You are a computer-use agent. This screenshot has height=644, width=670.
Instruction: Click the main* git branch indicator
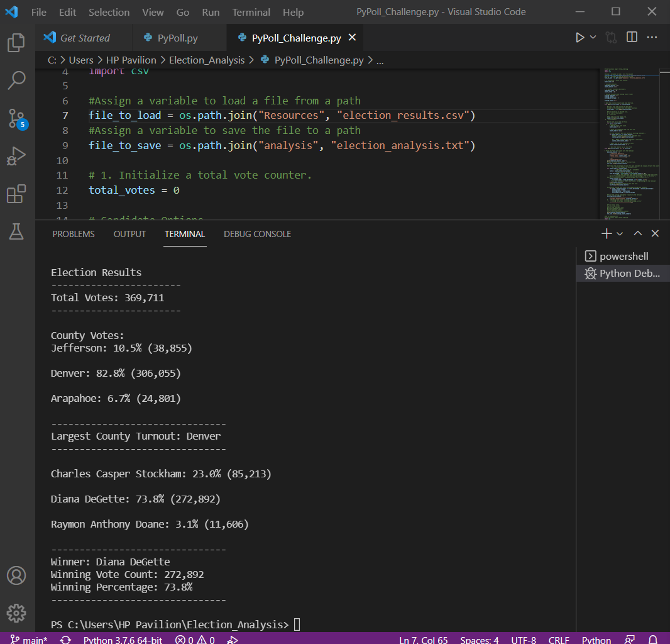point(28,640)
